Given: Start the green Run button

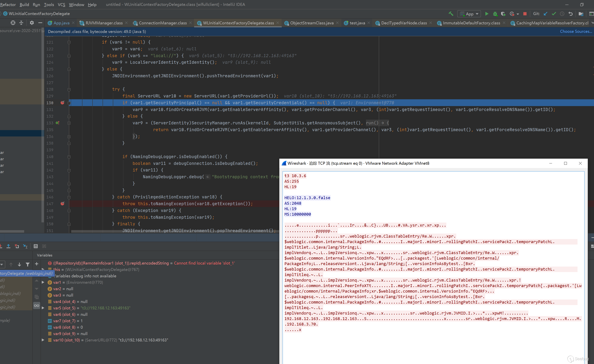Looking at the screenshot, I should tap(487, 14).
